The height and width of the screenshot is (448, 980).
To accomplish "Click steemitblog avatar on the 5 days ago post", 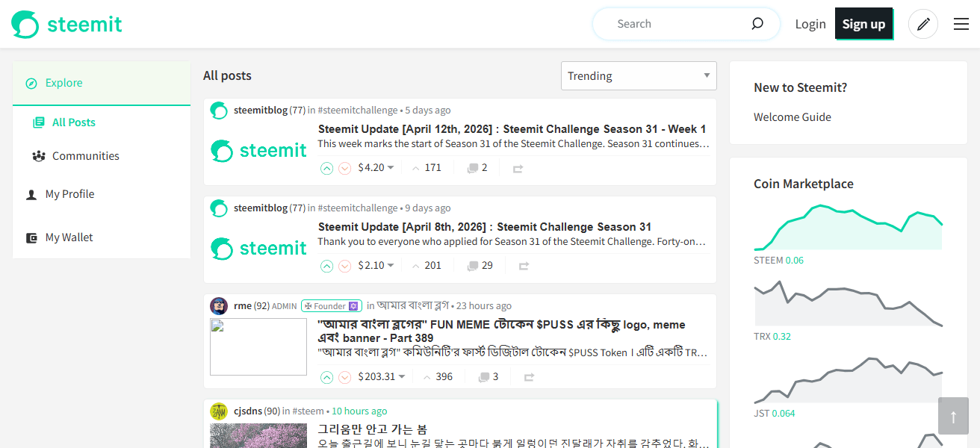I will coord(219,111).
